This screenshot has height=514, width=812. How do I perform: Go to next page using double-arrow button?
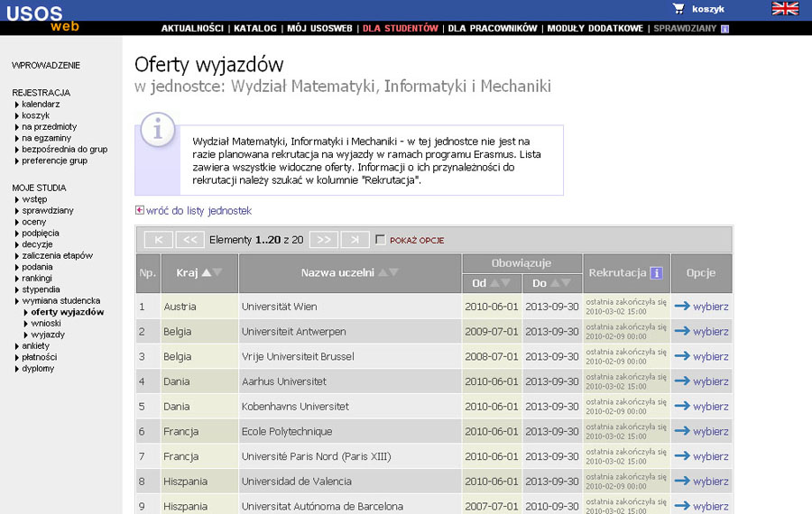click(324, 240)
